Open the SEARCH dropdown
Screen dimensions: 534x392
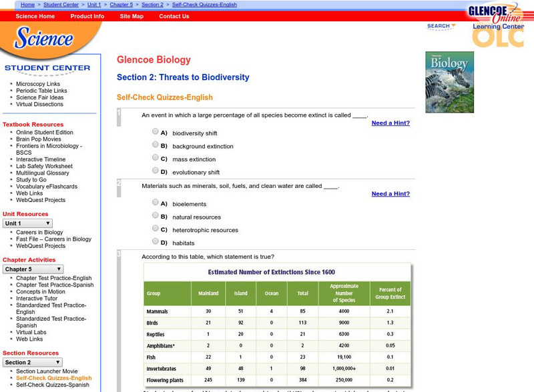(x=441, y=26)
